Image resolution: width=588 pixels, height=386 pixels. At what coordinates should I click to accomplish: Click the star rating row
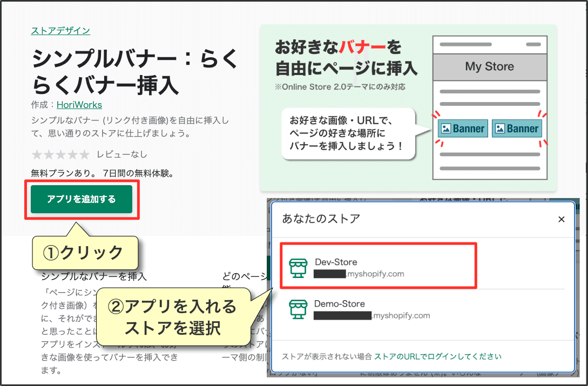coord(60,154)
